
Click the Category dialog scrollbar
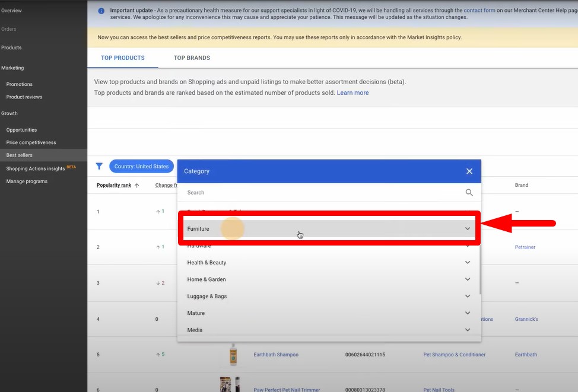480,269
